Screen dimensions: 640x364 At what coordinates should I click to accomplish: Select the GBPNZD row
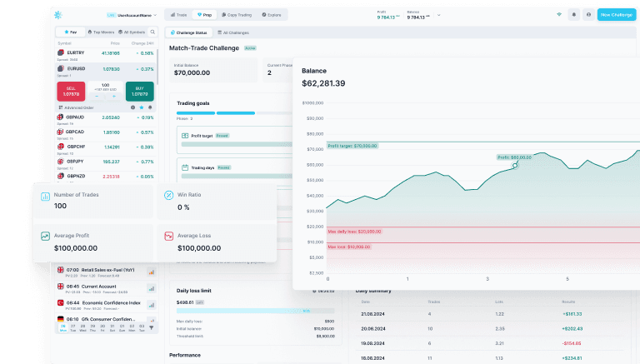coord(105,177)
